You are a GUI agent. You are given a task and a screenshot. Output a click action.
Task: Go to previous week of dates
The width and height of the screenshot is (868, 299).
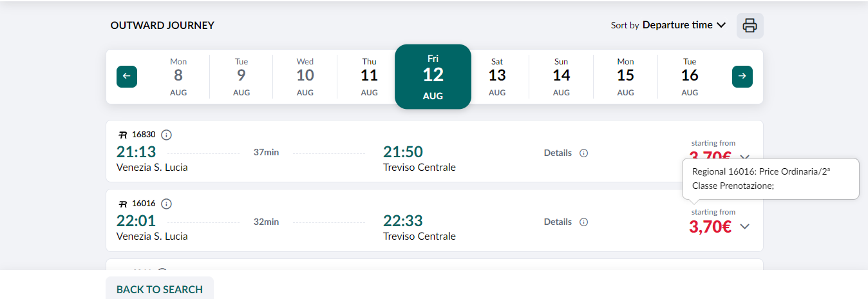[127, 77]
